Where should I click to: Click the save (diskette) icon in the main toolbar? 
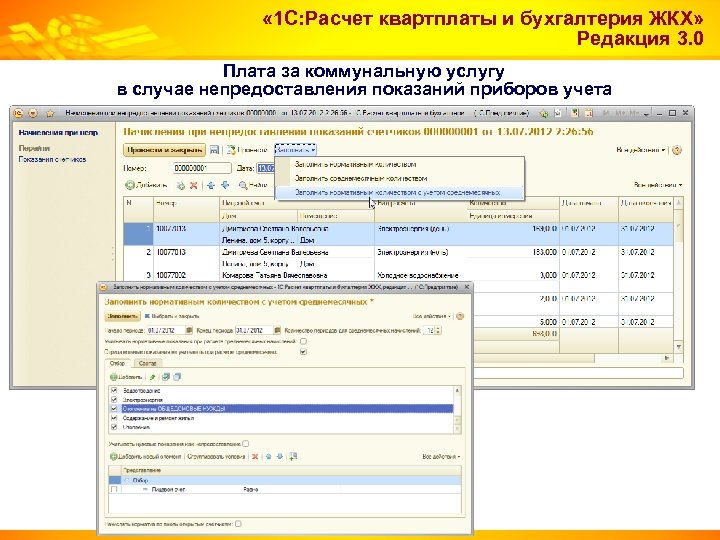point(214,150)
